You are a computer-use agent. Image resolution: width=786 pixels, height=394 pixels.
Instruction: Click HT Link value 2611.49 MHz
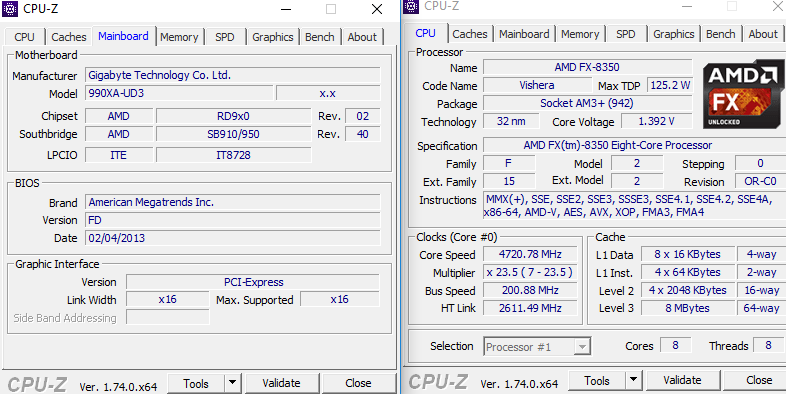point(530,308)
